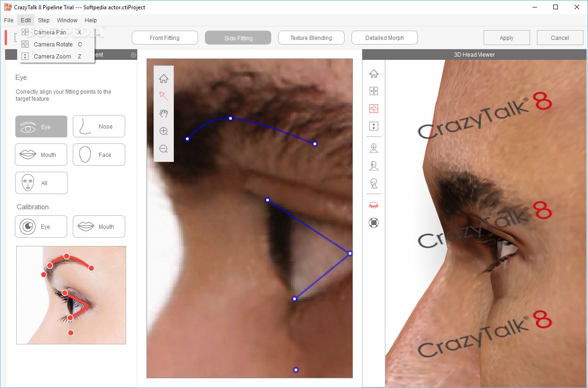Image resolution: width=588 pixels, height=388 pixels.
Task: Click the lower eyelid fitting point
Action: tap(294, 299)
